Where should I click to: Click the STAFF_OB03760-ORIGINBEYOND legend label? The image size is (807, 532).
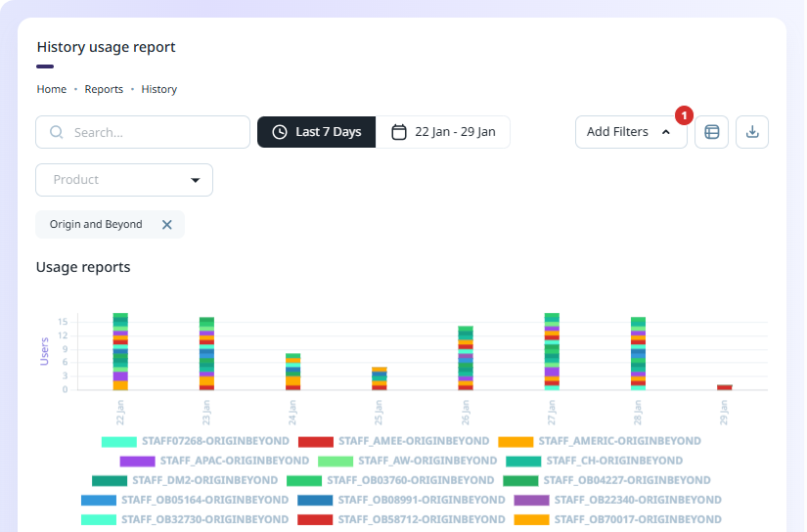[411, 480]
